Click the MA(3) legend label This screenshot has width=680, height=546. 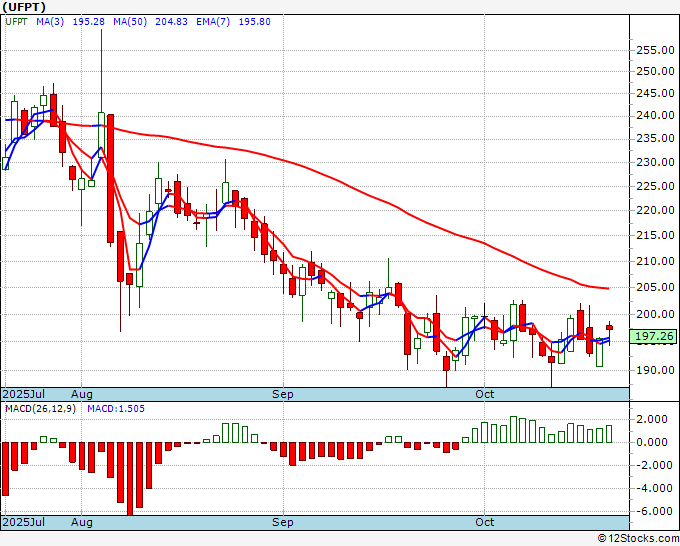click(x=50, y=22)
